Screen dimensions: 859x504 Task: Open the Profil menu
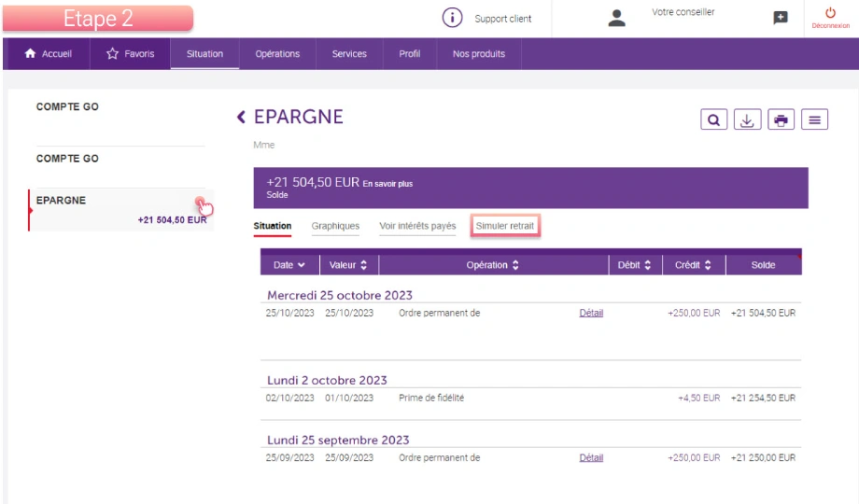pos(409,54)
